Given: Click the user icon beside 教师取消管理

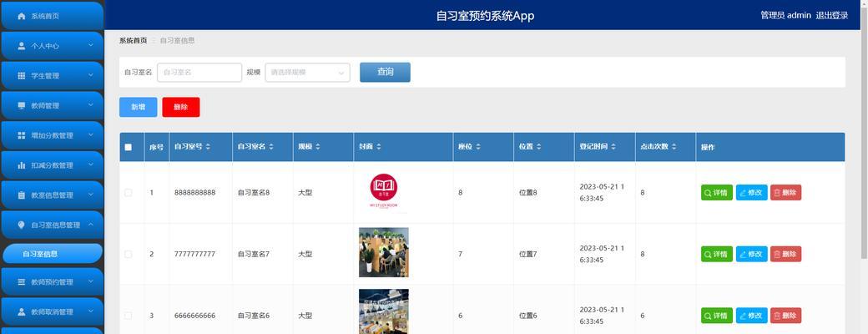Looking at the screenshot, I should point(22,311).
